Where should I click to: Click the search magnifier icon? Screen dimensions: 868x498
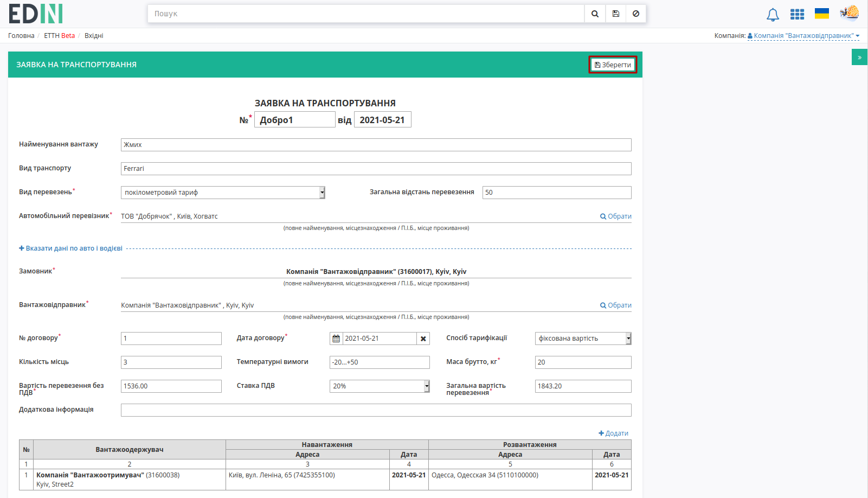coord(595,14)
